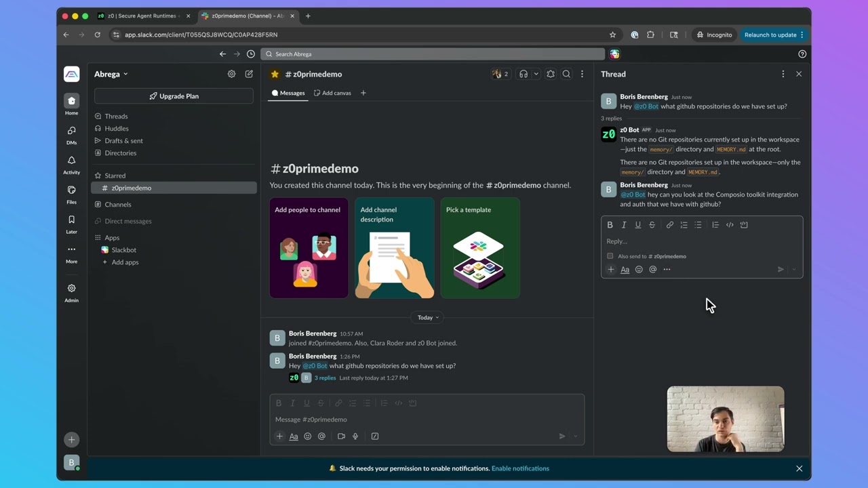Viewport: 868px width, 488px height.
Task: Click the plus create button in rail
Action: coord(71,440)
